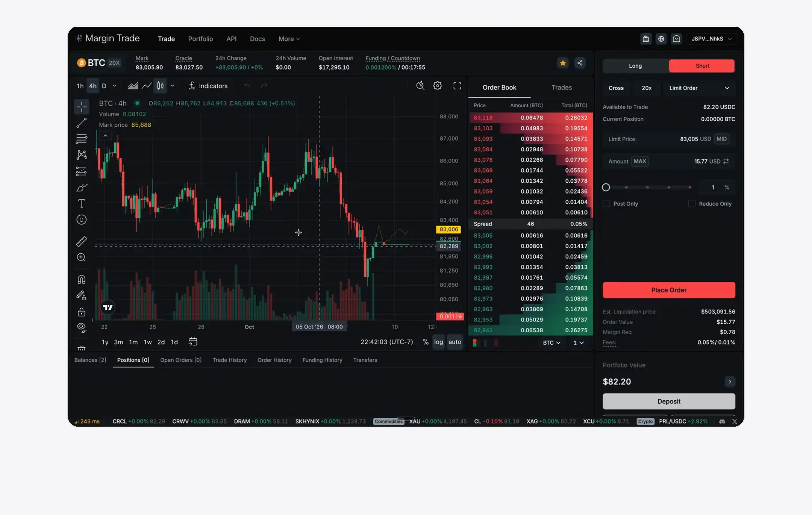Image resolution: width=812 pixels, height=515 pixels.
Task: Favorite BTC with the star icon
Action: (563, 63)
